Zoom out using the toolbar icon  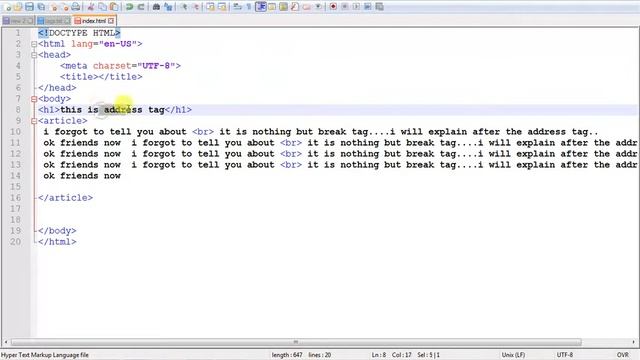pyautogui.click(x=196, y=7)
